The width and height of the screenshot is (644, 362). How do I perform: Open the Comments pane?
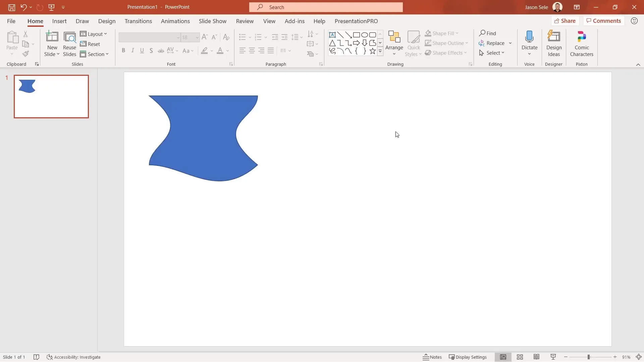[x=604, y=20]
